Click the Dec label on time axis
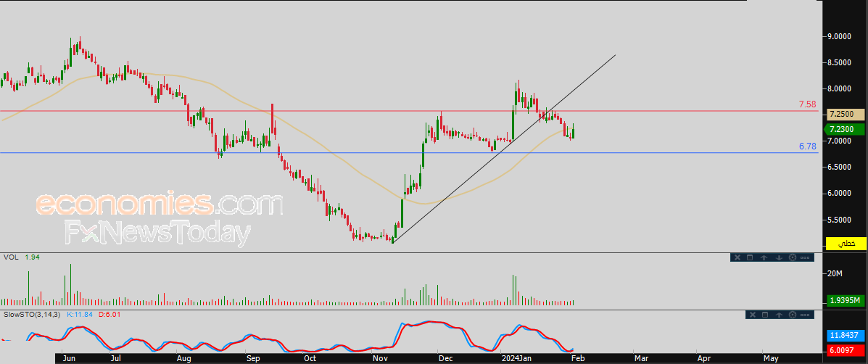This screenshot has height=364, width=868. [445, 358]
